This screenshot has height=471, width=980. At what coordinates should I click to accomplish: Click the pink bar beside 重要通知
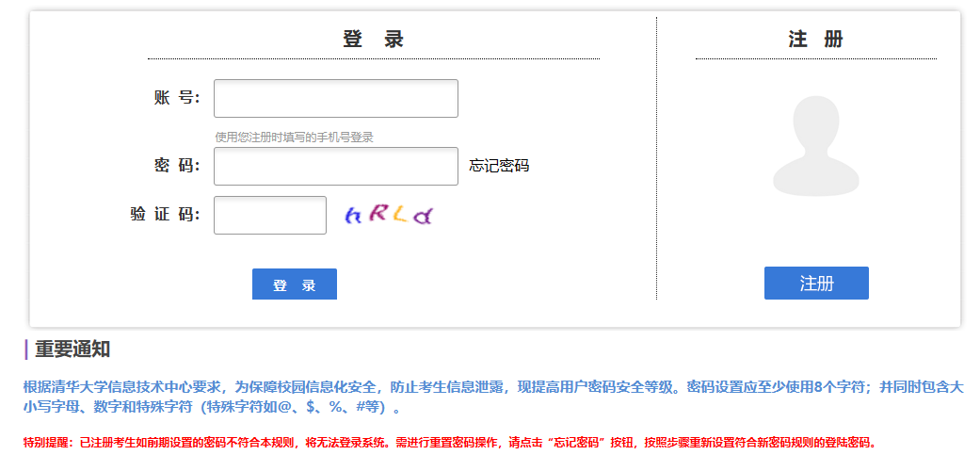click(26, 349)
